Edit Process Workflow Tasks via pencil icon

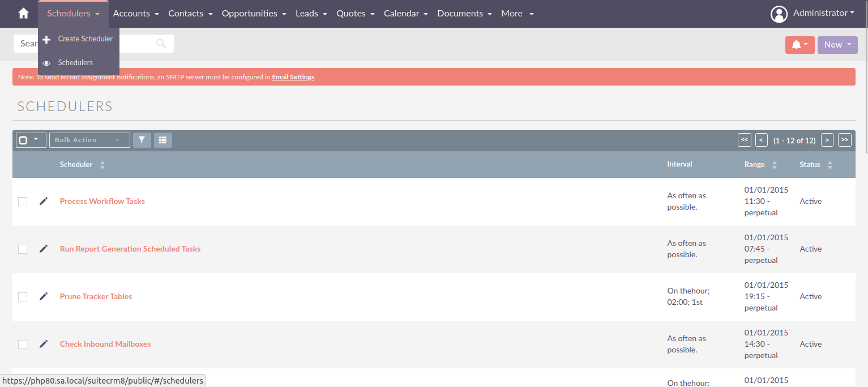[44, 201]
